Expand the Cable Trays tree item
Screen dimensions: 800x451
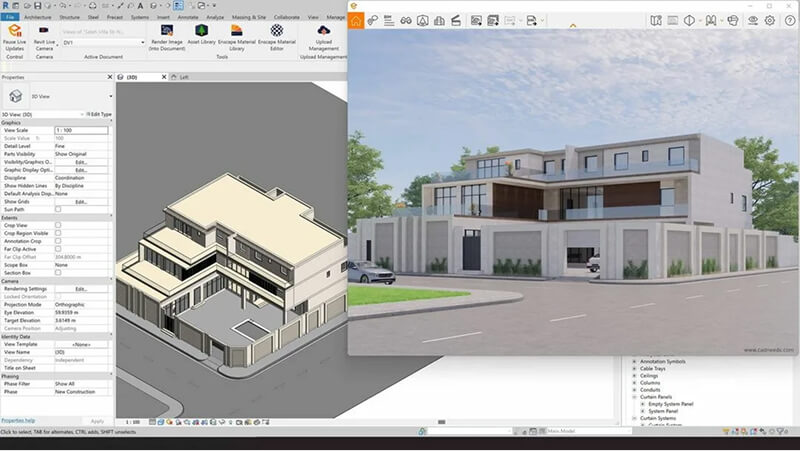pyautogui.click(x=635, y=368)
